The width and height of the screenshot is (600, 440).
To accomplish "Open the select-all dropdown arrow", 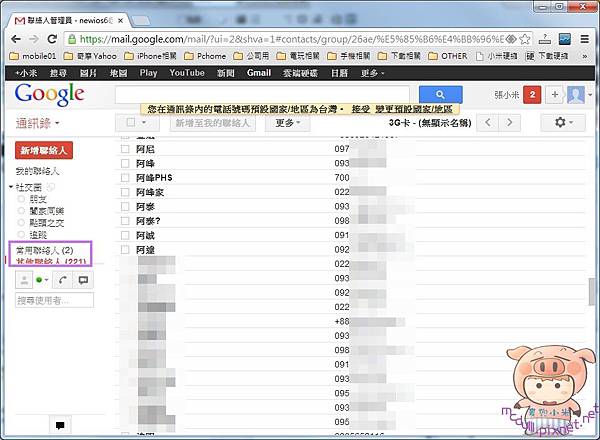I will coord(144,122).
